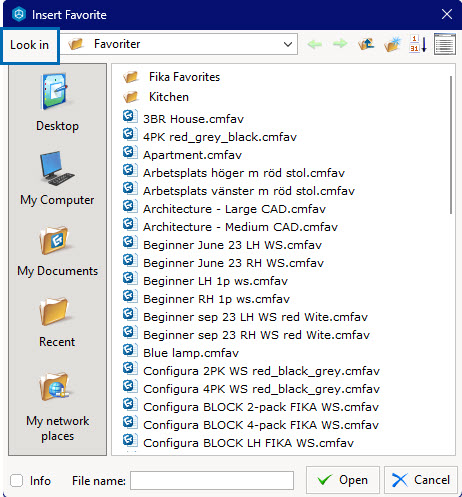This screenshot has height=497, width=462.
Task: Select Configura BLOCK LH FIKA WS.cmfav
Action: pyautogui.click(x=248, y=443)
